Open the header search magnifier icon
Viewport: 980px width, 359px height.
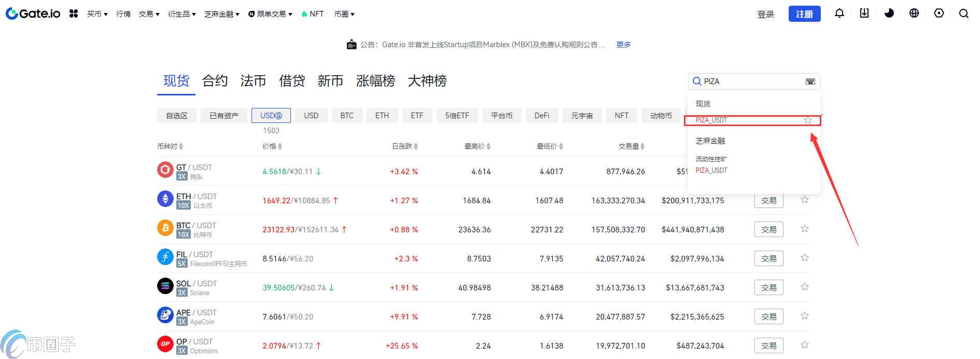coord(964,13)
